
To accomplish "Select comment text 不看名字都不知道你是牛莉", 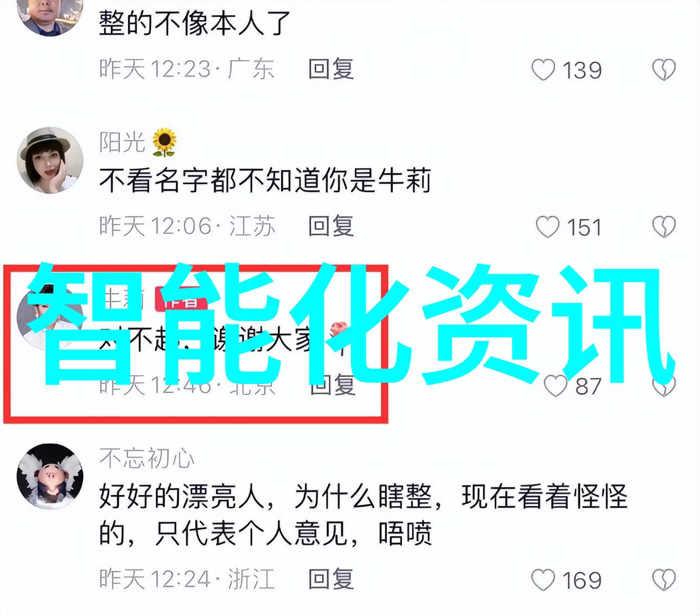I will [x=265, y=181].
